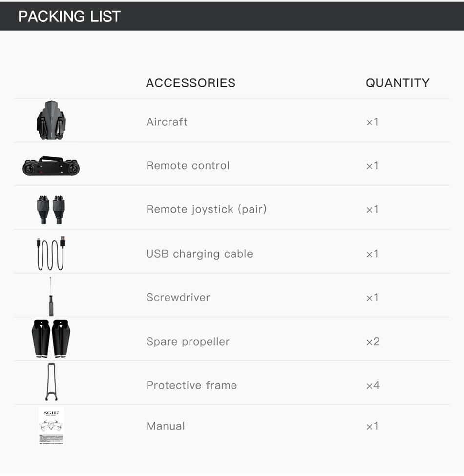The image size is (464, 476).
Task: Click the Manual label text
Action: pyautogui.click(x=166, y=426)
